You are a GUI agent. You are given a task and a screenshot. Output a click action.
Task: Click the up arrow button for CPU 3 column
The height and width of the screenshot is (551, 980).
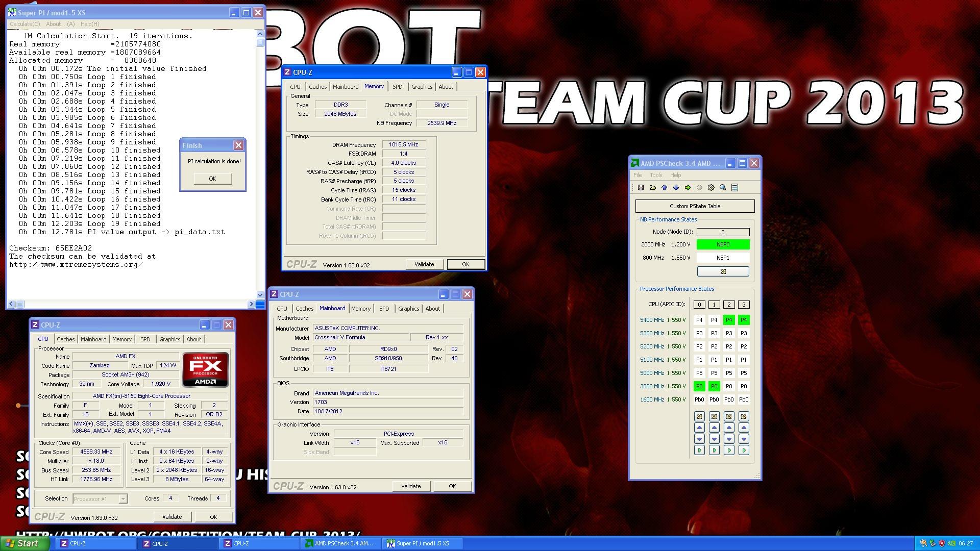coord(744,428)
